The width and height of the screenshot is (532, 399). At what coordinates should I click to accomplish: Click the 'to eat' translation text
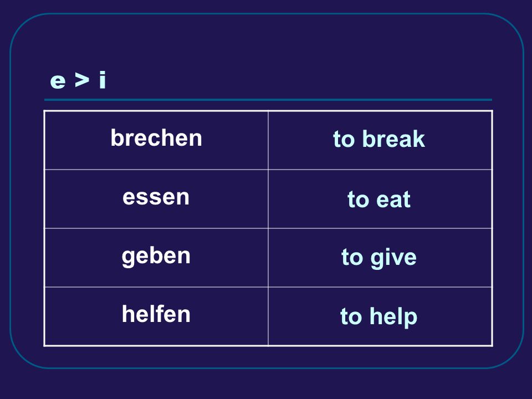point(379,199)
